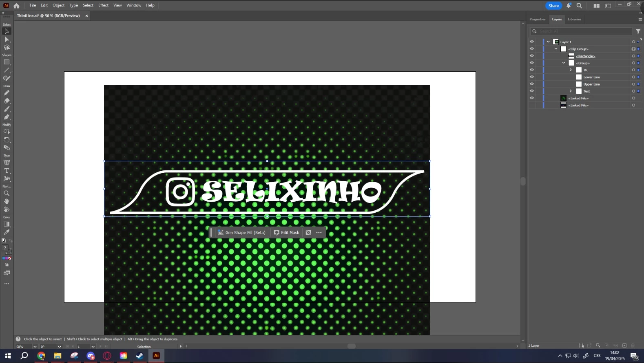Select the Direct Selection tool
The width and height of the screenshot is (644, 363).
(x=7, y=40)
